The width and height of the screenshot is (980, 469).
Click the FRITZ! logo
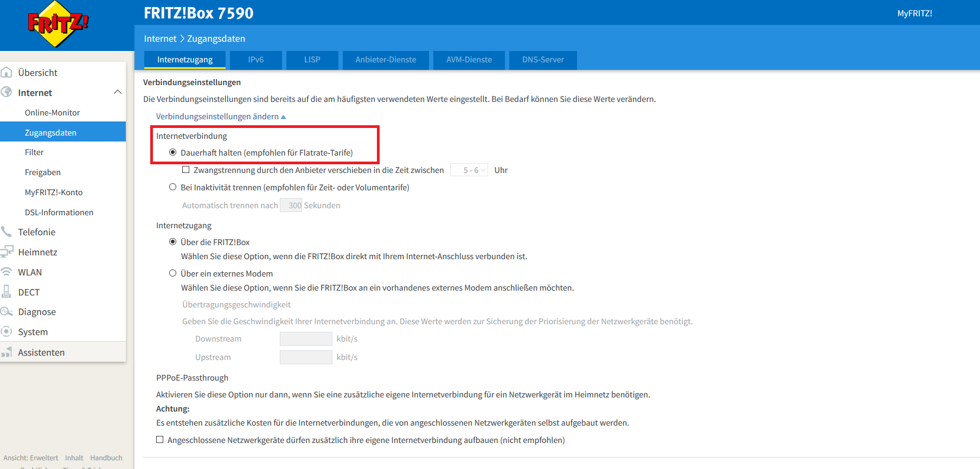point(58,24)
